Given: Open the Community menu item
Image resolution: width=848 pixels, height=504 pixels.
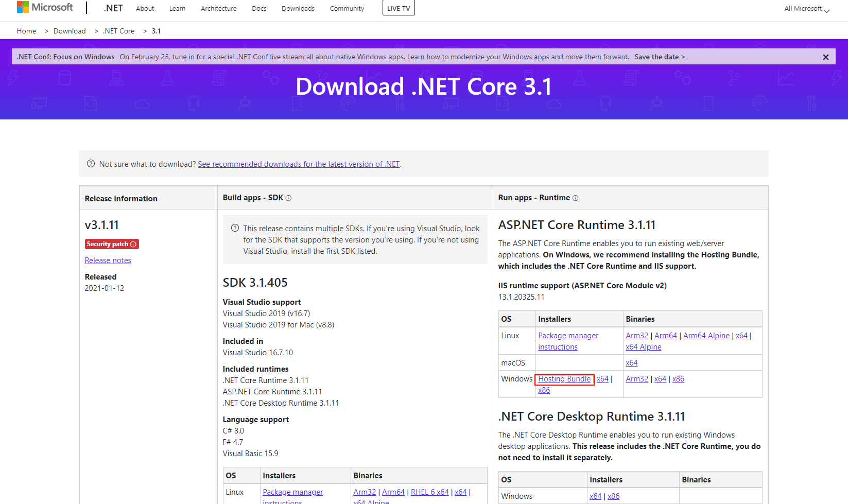Looking at the screenshot, I should (x=347, y=9).
